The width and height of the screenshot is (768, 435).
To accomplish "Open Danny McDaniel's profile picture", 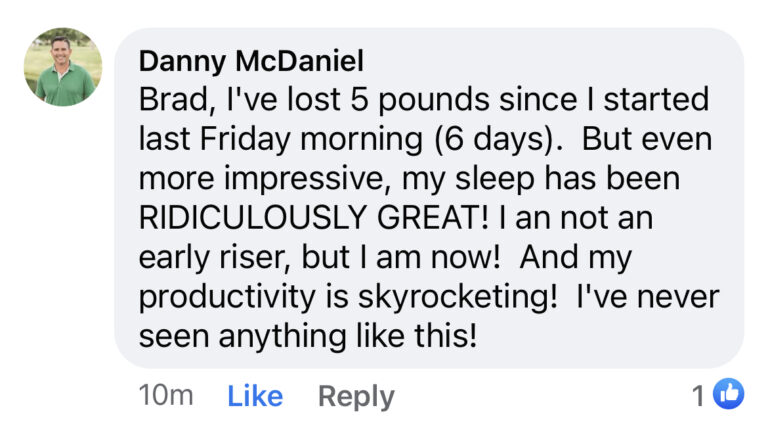I will (63, 67).
